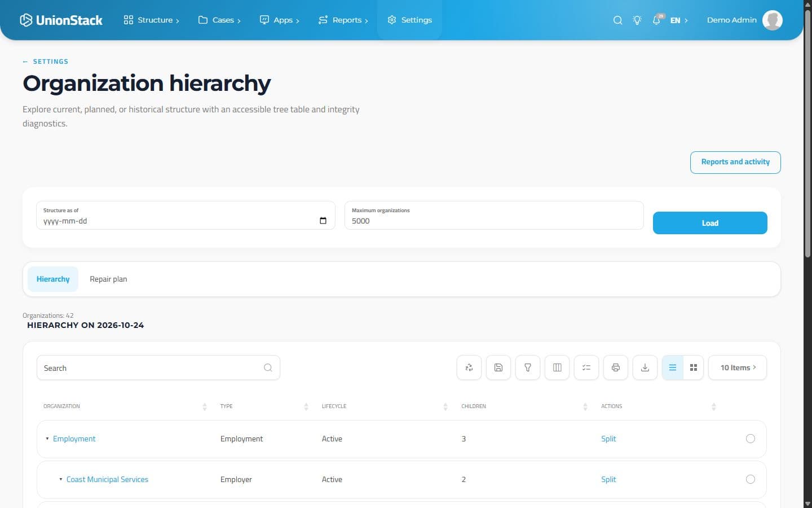Click Split for the Employment row

click(608, 439)
